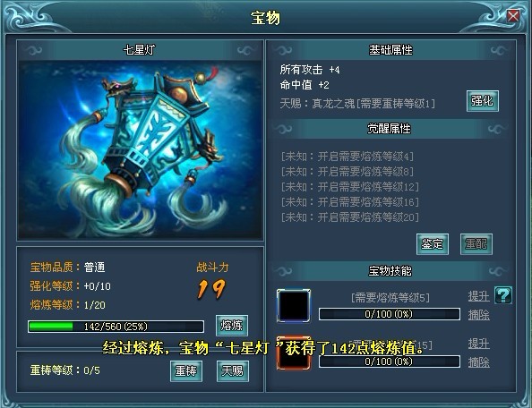Click the 强化 enhance button
The height and width of the screenshot is (408, 532).
click(x=483, y=100)
